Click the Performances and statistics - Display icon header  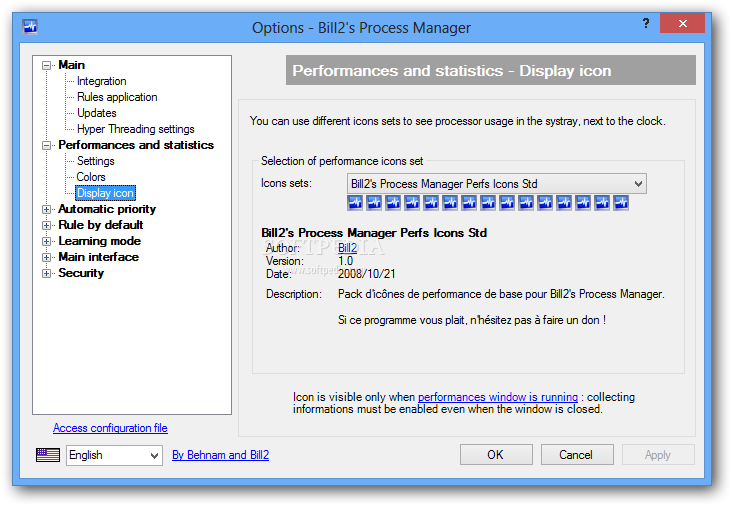pyautogui.click(x=491, y=70)
